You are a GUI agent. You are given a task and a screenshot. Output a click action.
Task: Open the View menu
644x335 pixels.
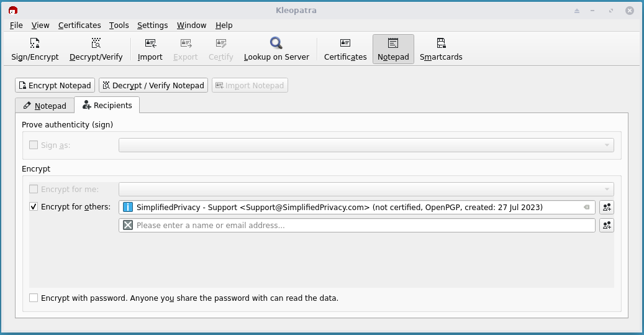point(40,25)
